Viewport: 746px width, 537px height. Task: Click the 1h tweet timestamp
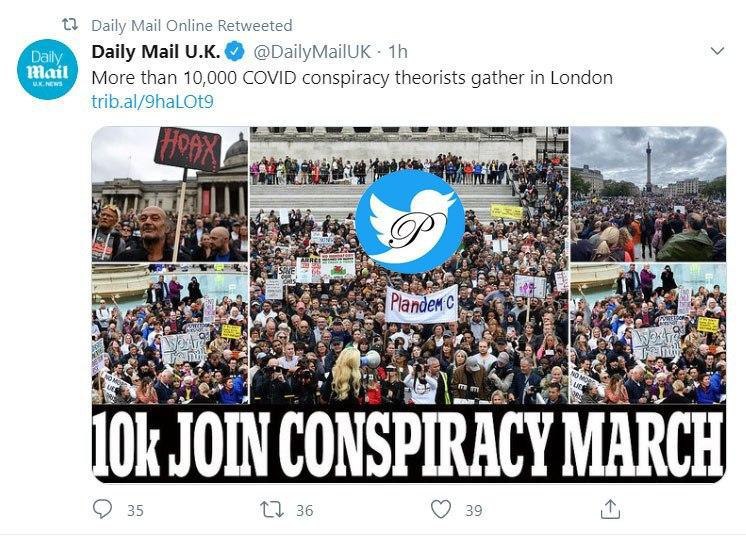click(398, 51)
